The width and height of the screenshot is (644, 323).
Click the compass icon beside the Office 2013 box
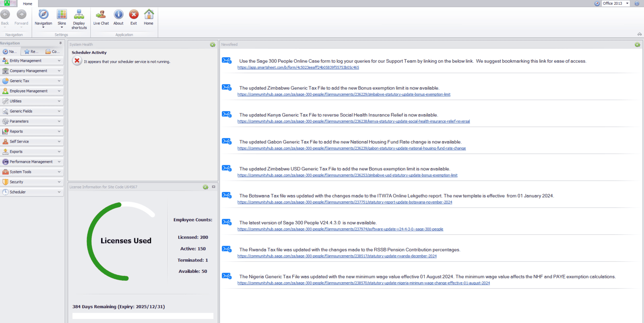597,3
